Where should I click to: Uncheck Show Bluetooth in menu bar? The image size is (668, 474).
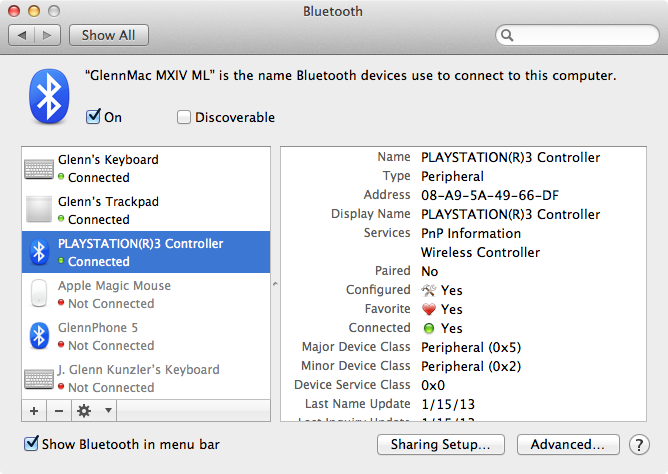coord(32,444)
